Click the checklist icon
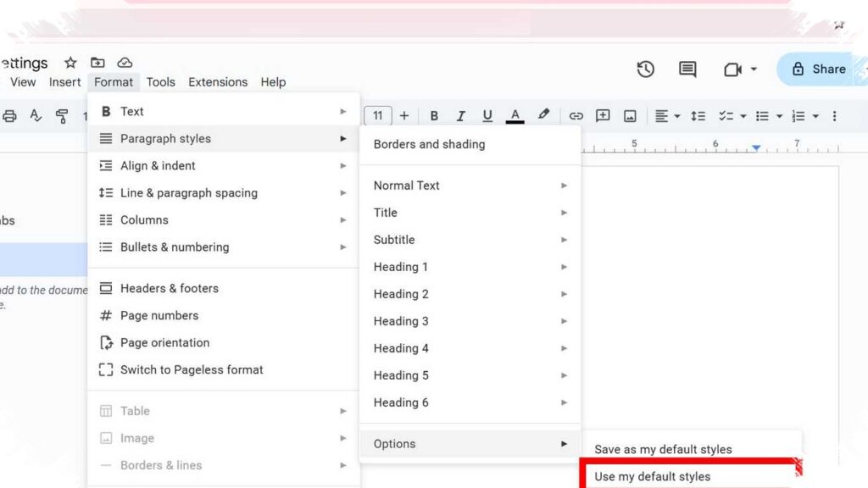The image size is (868, 488). [726, 116]
